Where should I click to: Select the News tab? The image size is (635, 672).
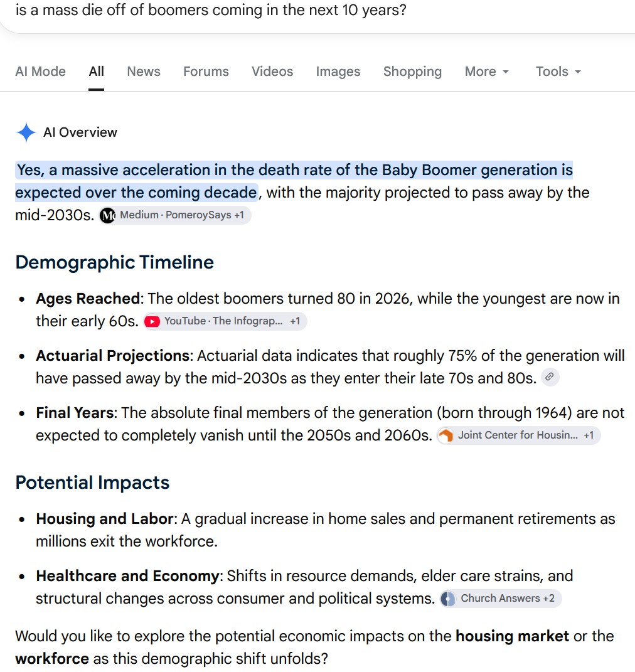pos(144,72)
